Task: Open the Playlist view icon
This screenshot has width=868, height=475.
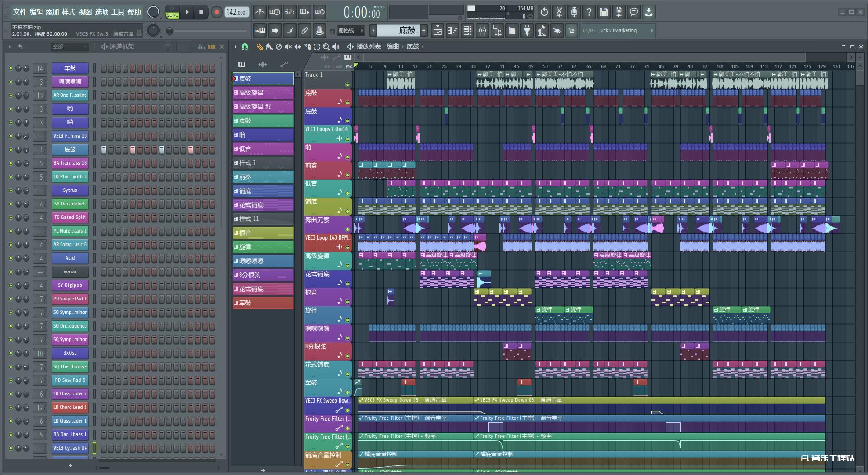Action: 438,30
